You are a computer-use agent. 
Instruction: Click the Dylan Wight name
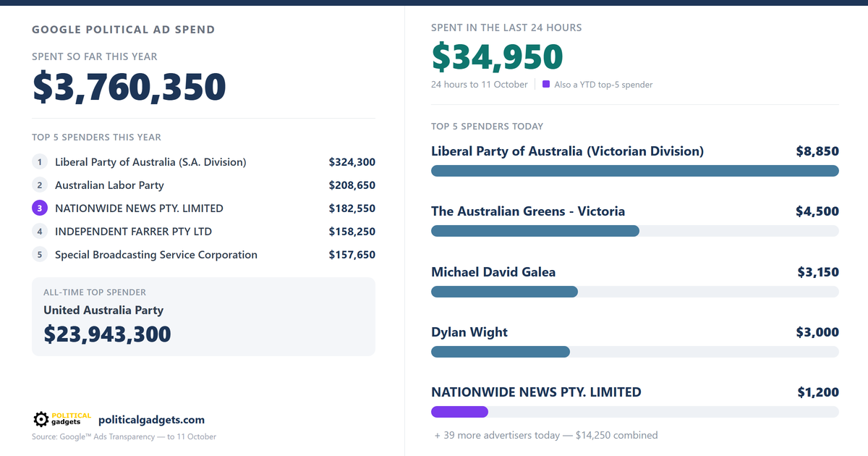(469, 332)
